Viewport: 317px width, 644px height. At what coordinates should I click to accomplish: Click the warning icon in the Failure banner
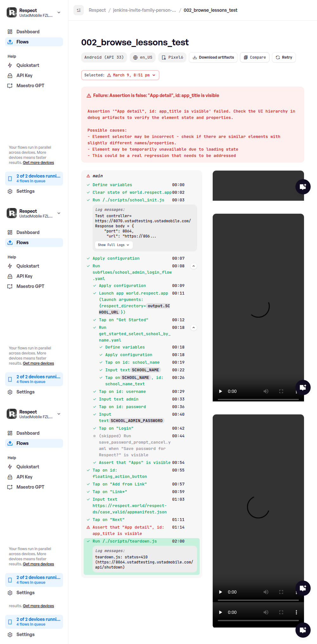pyautogui.click(x=89, y=96)
